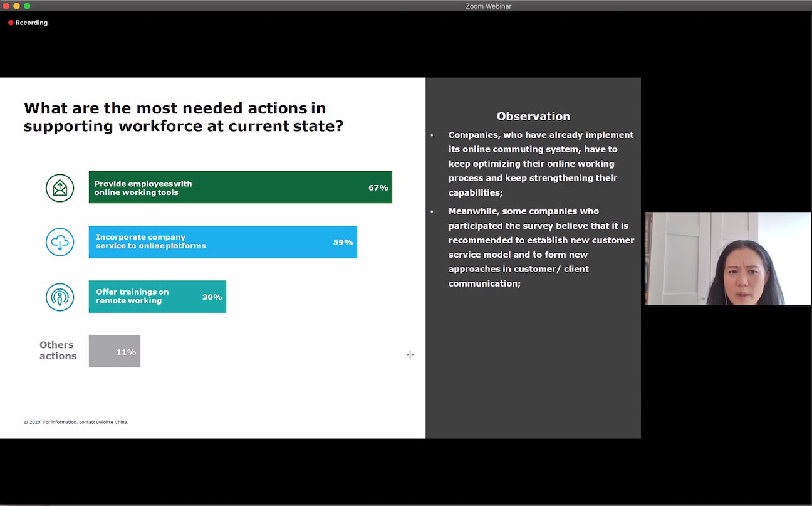Click the first bullet about online commuting system
812x506 pixels.
pyautogui.click(x=541, y=164)
